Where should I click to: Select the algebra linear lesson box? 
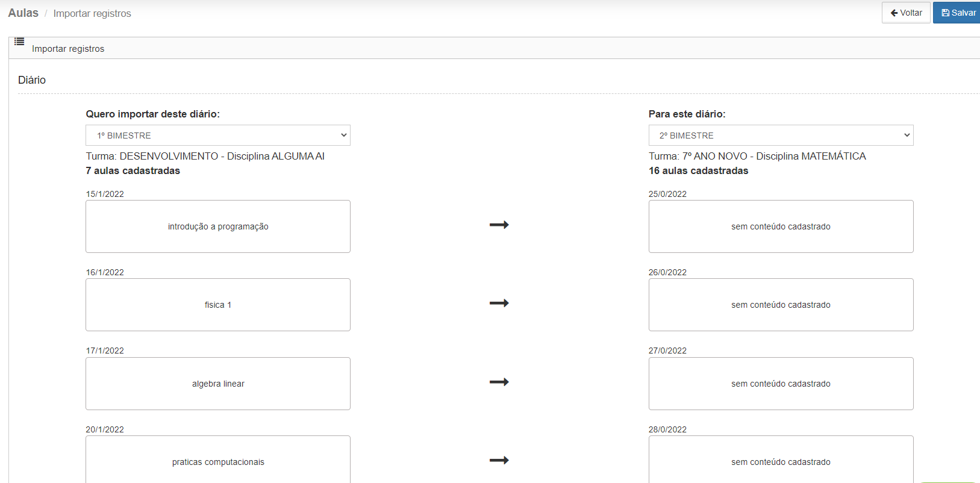click(x=218, y=384)
